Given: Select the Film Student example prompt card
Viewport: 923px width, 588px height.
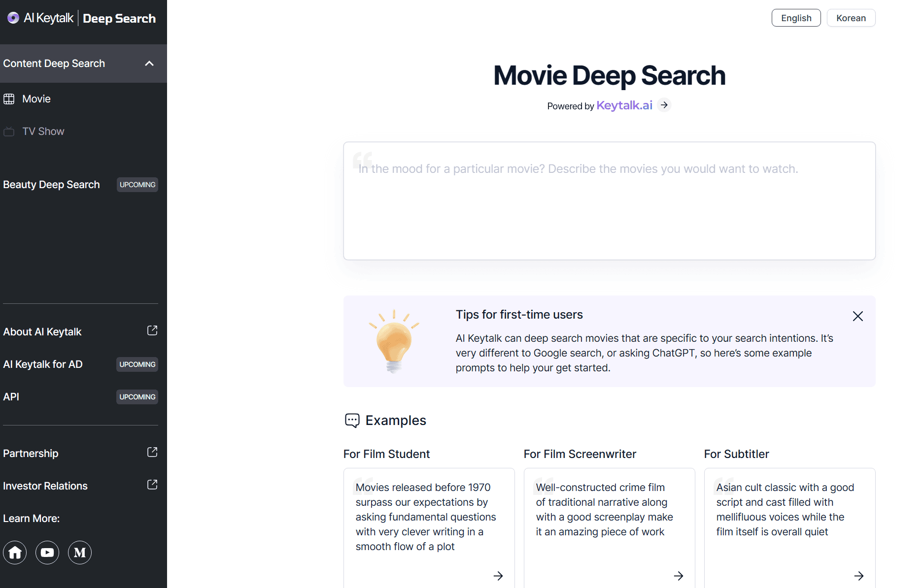Looking at the screenshot, I should pyautogui.click(x=429, y=528).
